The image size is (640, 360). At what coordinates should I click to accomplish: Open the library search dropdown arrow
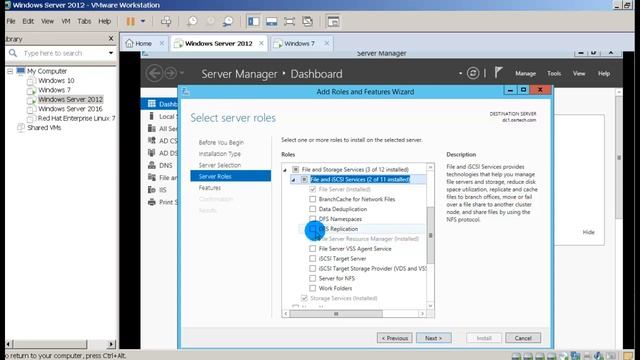pos(111,53)
